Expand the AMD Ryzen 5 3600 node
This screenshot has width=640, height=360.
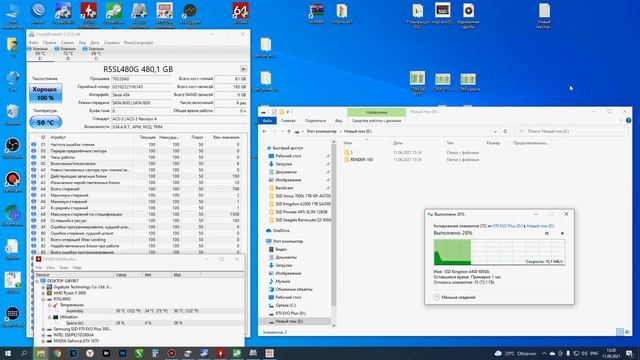pos(43,293)
